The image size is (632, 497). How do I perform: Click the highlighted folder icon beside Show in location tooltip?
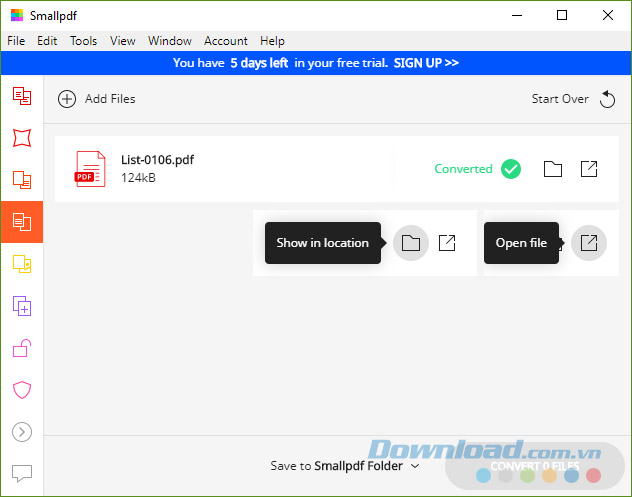click(411, 243)
